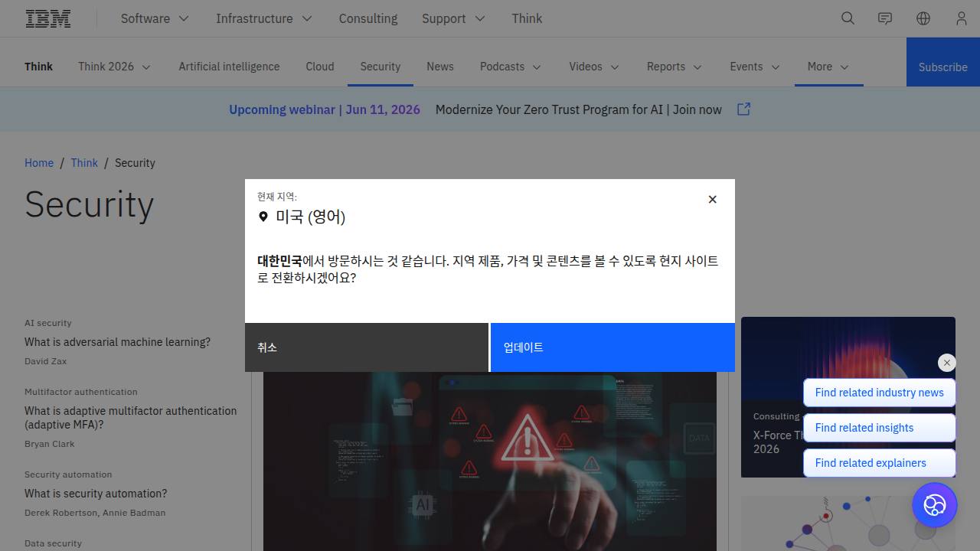The height and width of the screenshot is (551, 980).
Task: Click the Multifactor authentication category label
Action: click(81, 392)
